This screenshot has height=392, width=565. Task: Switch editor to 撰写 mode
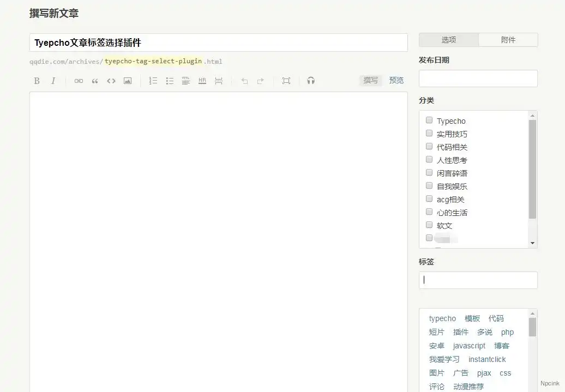pyautogui.click(x=370, y=80)
